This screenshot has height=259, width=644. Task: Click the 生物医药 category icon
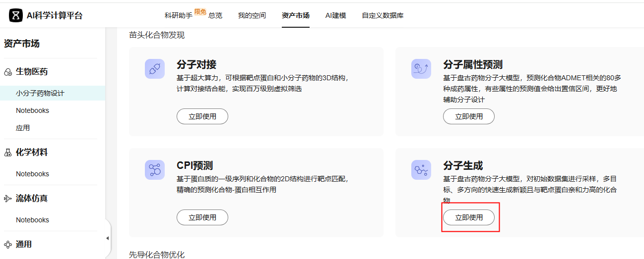[7, 72]
